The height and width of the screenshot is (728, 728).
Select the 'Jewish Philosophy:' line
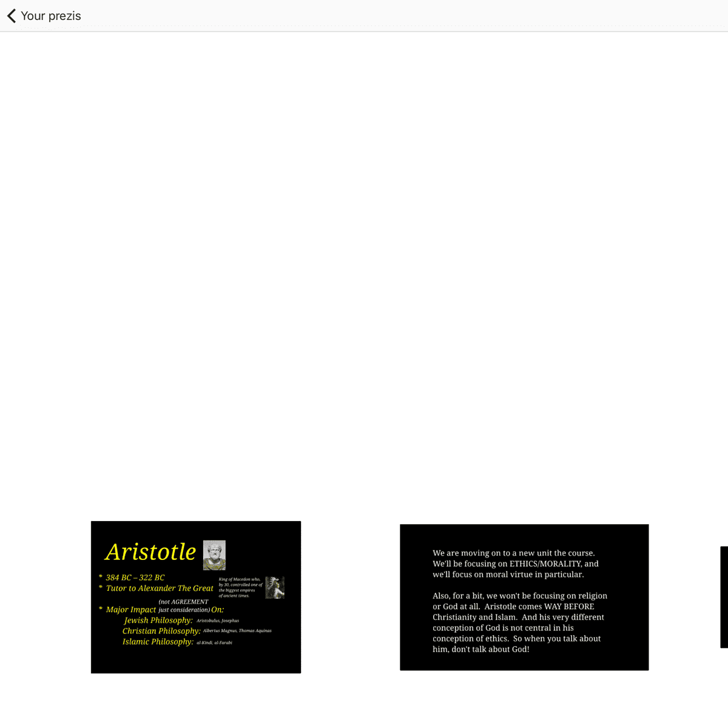click(x=158, y=620)
